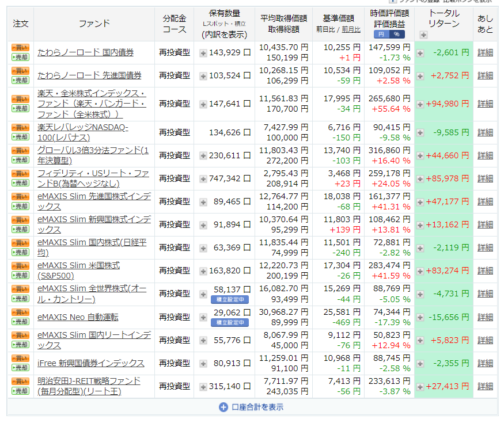Select the 時価評価額 316,860 円 value
504x423 pixels.
pyautogui.click(x=389, y=150)
